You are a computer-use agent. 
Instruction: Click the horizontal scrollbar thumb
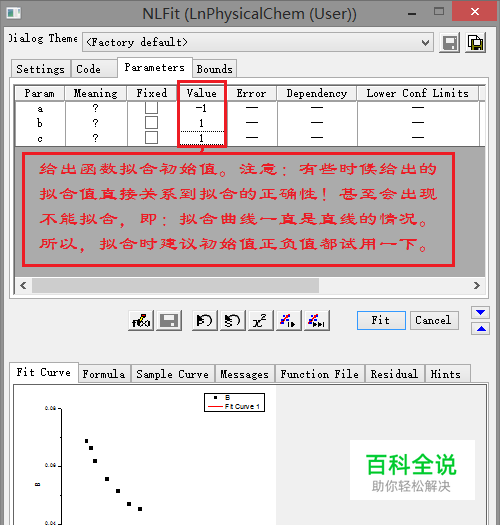click(175, 285)
